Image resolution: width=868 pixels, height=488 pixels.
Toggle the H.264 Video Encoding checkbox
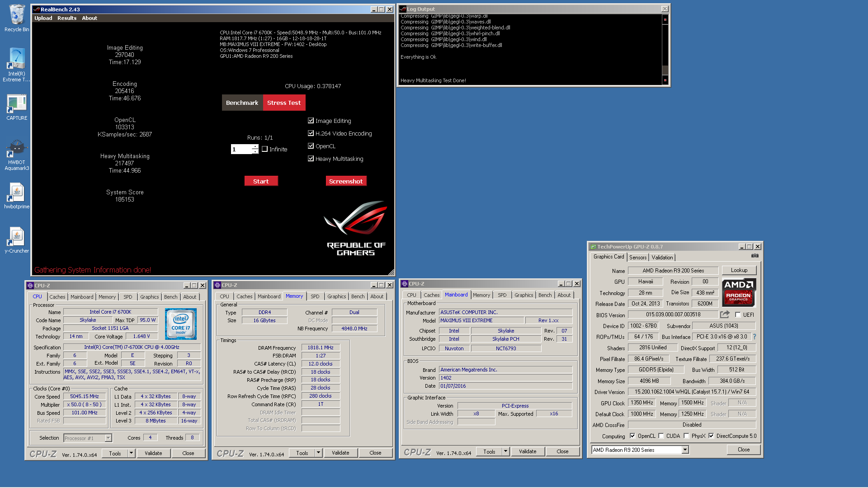tap(311, 133)
